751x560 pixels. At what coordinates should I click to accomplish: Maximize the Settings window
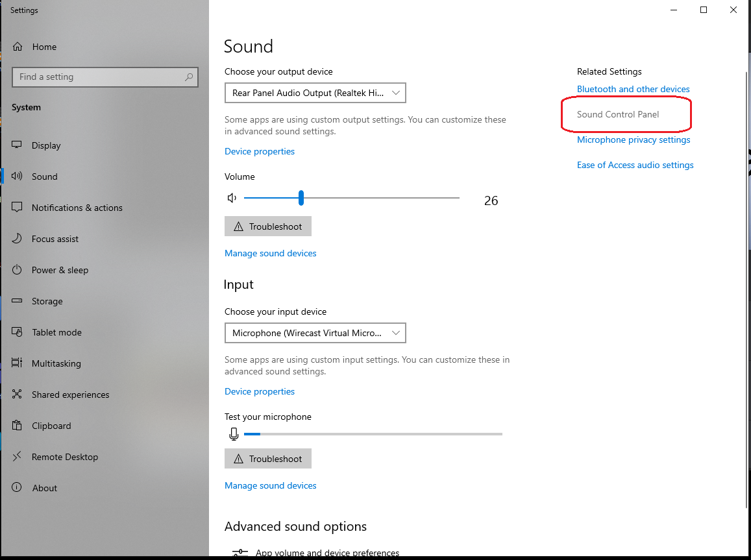(704, 10)
